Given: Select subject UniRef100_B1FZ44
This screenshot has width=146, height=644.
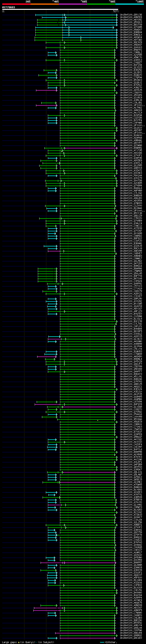Looking at the screenshot, I should coord(131,65).
